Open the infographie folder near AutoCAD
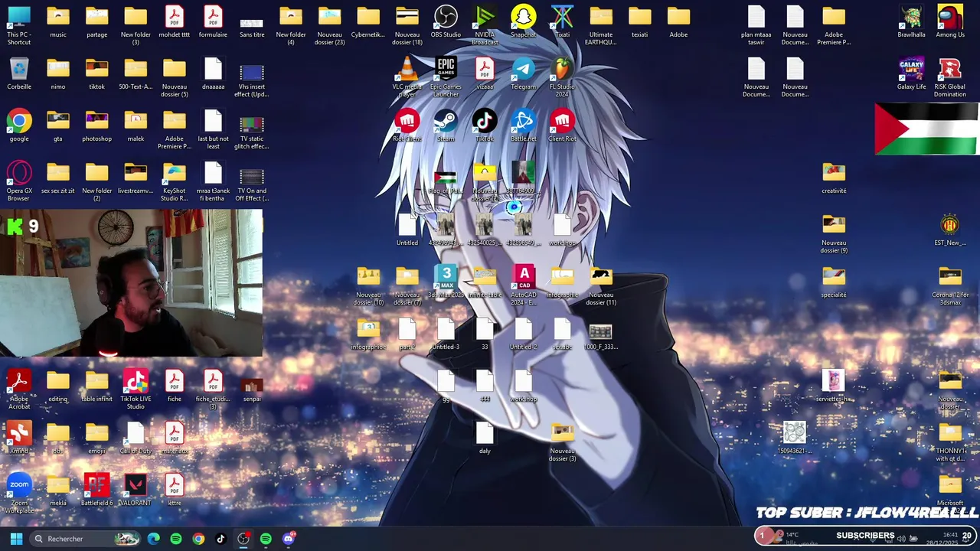 (562, 282)
